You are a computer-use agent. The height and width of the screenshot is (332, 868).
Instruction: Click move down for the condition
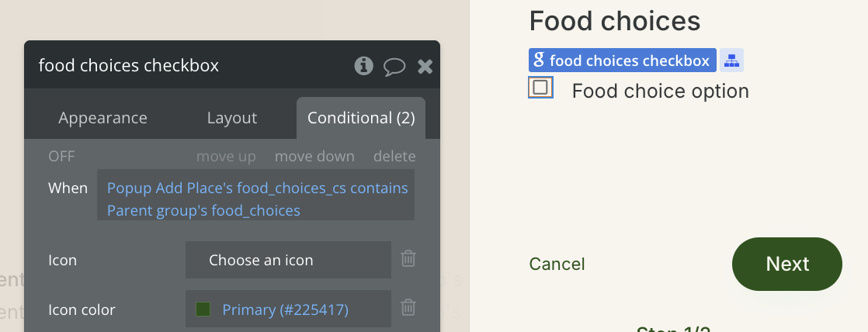tap(314, 157)
